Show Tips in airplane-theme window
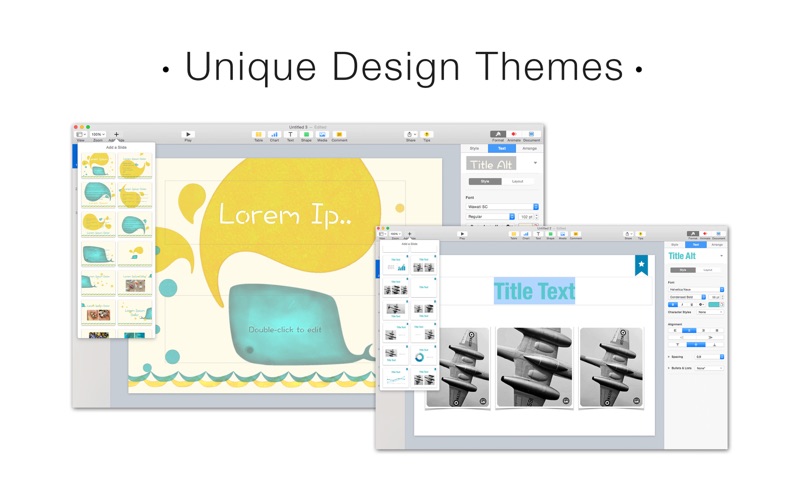The image size is (800, 500). 641,234
